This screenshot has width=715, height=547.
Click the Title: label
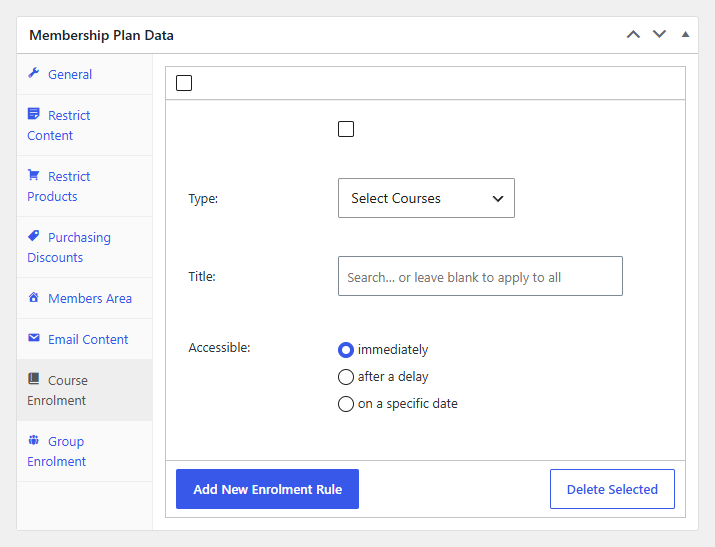click(x=202, y=277)
